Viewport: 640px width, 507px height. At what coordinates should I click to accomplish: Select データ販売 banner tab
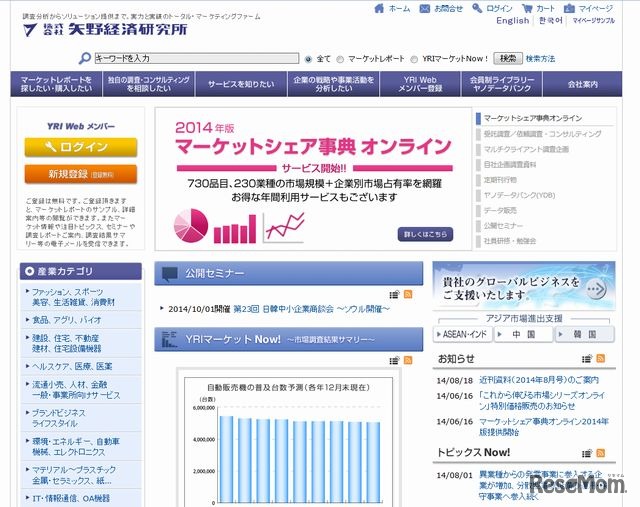[x=500, y=211]
